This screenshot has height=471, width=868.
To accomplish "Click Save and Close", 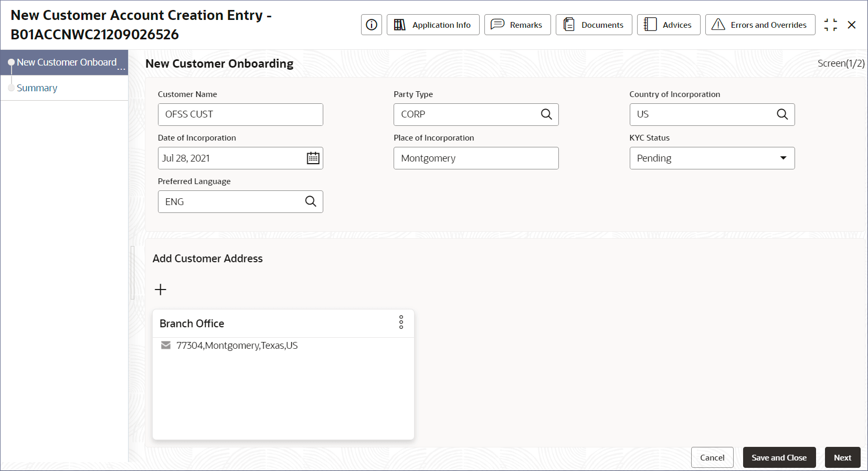I will coord(779,457).
